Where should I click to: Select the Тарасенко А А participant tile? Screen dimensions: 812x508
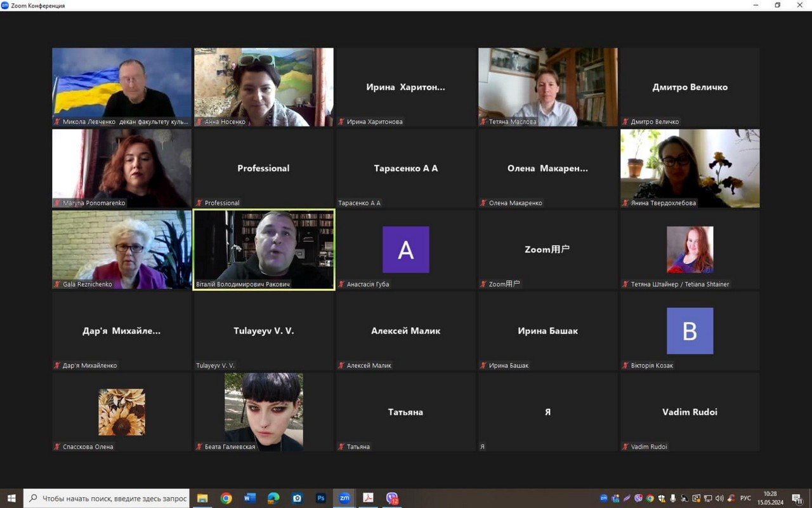click(406, 168)
